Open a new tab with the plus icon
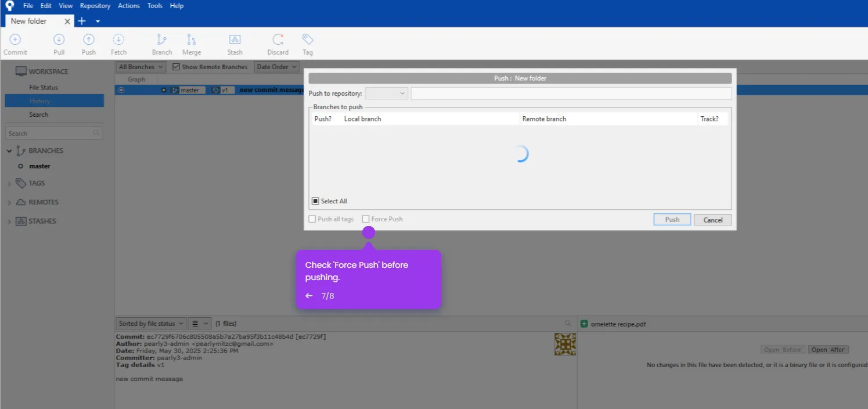 82,21
